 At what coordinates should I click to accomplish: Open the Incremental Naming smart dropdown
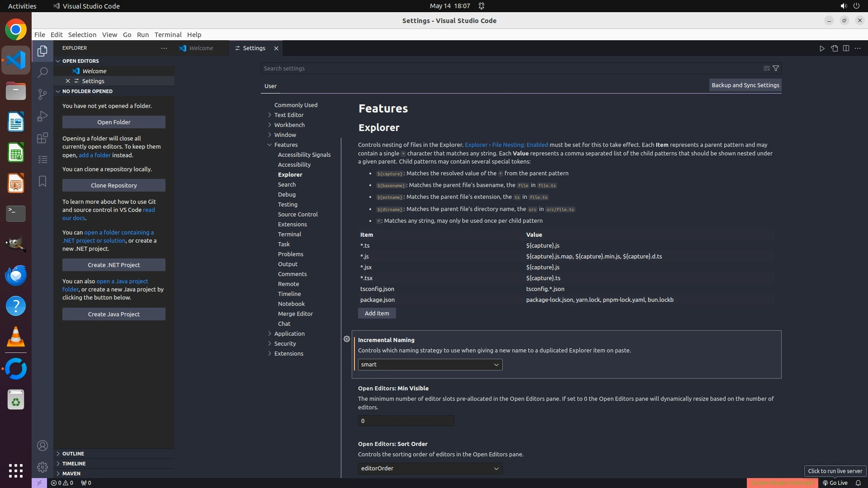click(429, 365)
